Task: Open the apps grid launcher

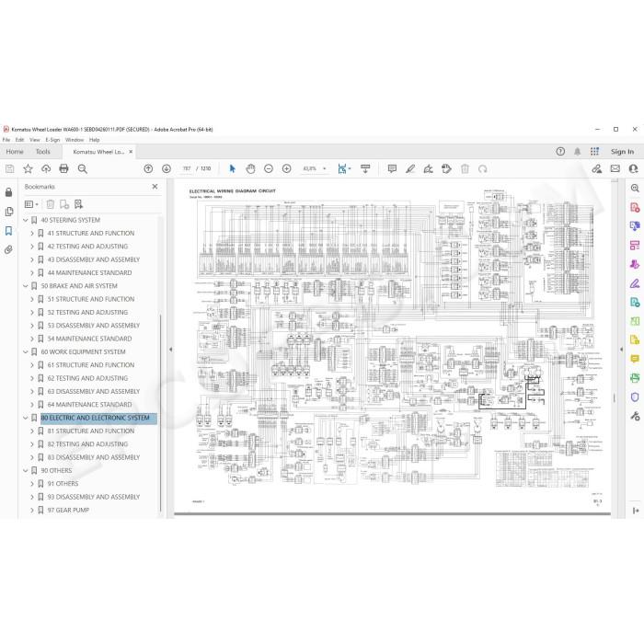Action: tap(594, 151)
